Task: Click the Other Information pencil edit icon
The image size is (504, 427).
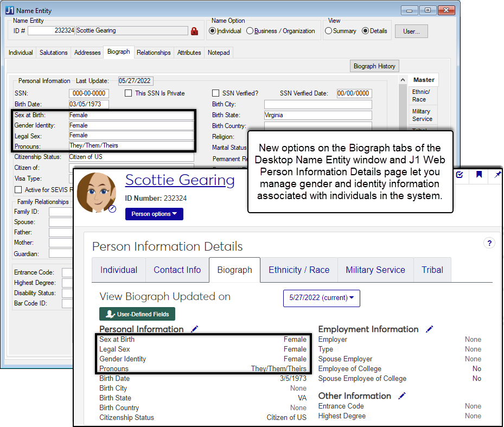Action: pyautogui.click(x=402, y=396)
